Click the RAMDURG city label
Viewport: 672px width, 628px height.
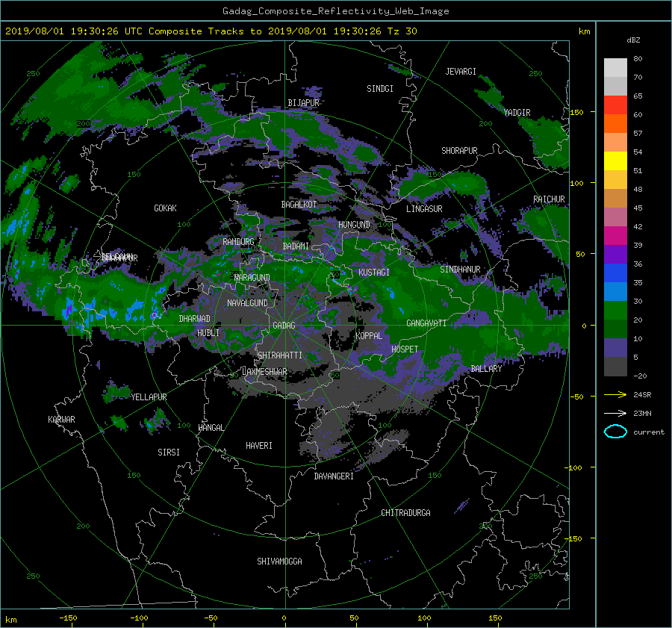coord(238,242)
